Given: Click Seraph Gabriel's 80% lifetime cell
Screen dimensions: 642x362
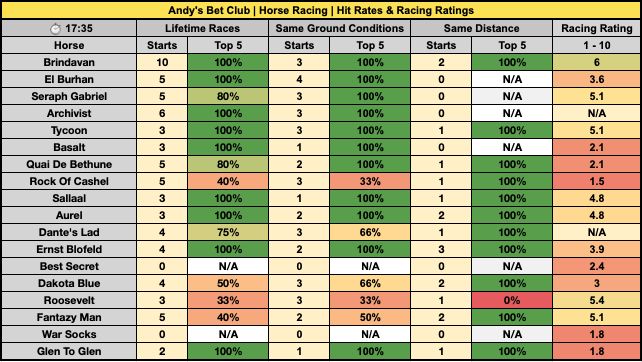Looking at the screenshot, I should pyautogui.click(x=228, y=96).
